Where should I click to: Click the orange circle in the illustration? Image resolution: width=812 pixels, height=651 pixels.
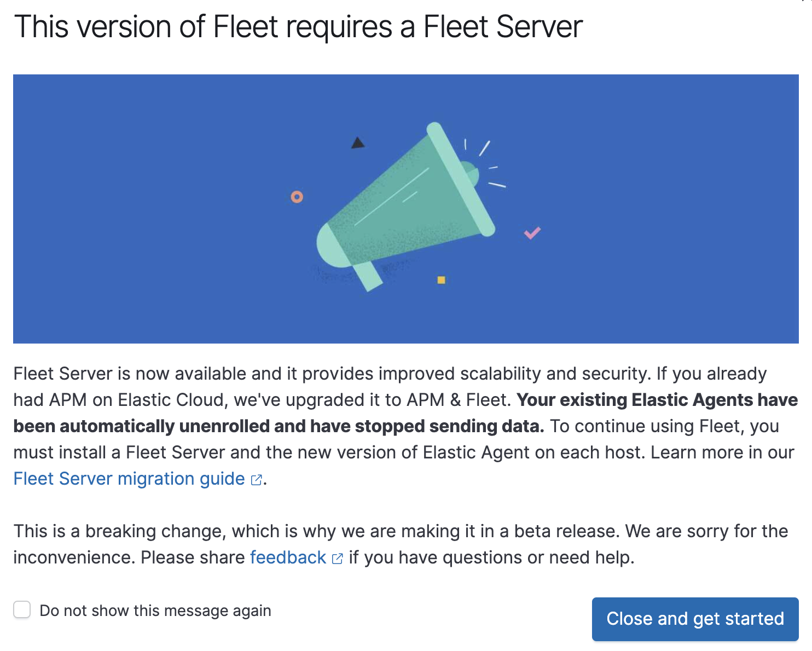[x=297, y=197]
